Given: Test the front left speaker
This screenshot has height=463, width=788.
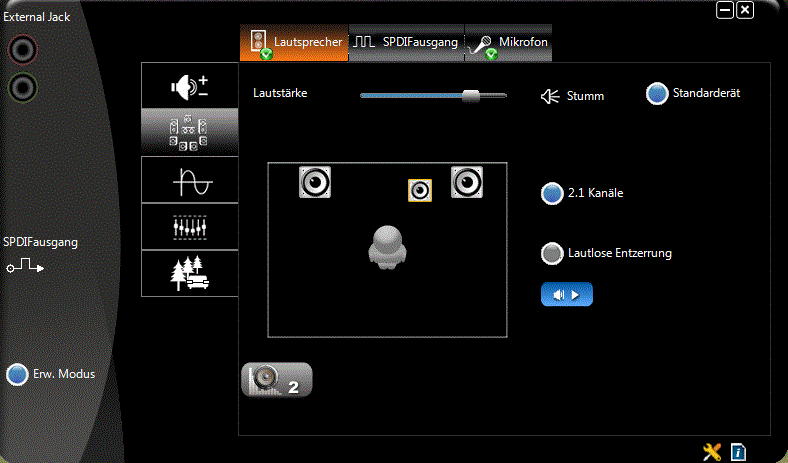Looking at the screenshot, I should point(315,181).
